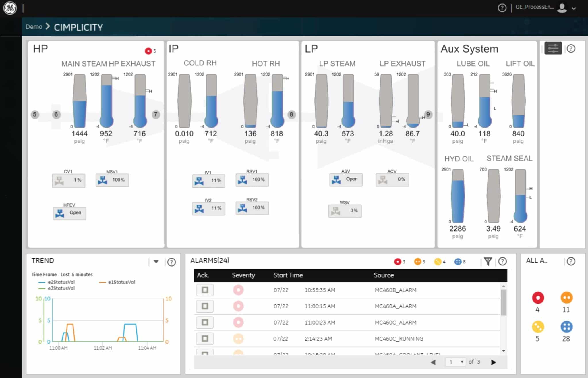Click the e2StatusVal legend entry
588x378 pixels.
pyautogui.click(x=57, y=282)
